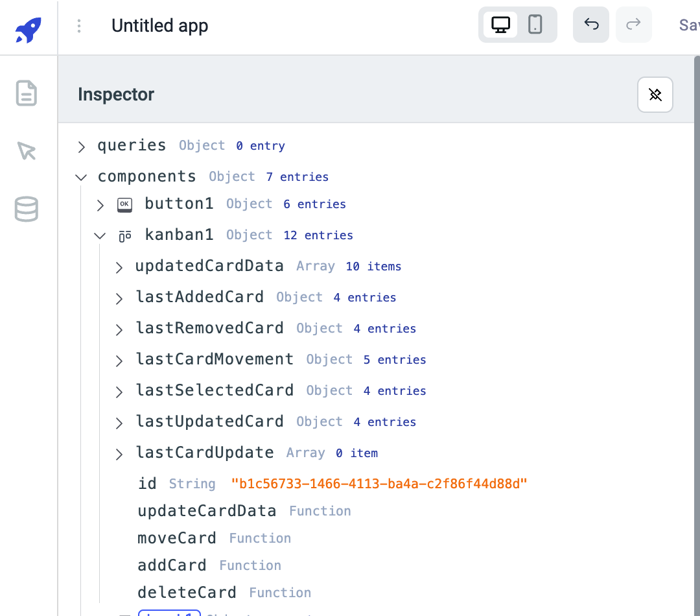Click the Untitled app name field
This screenshot has height=616, width=700.
160,26
